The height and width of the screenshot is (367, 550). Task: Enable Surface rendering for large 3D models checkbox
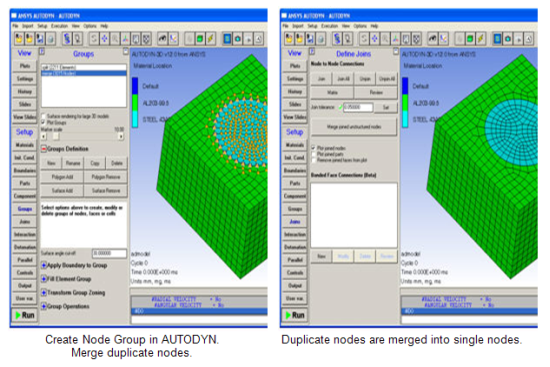point(43,116)
